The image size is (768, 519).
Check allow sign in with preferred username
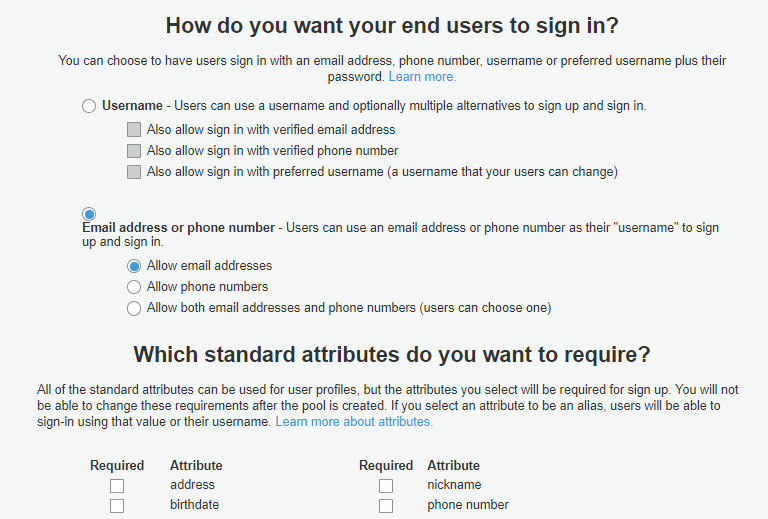click(x=134, y=172)
